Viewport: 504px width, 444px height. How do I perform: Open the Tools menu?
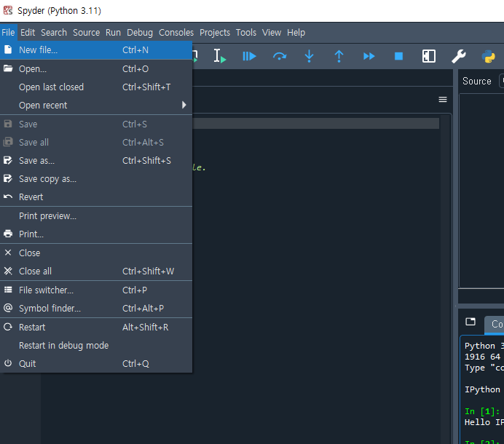coord(246,33)
